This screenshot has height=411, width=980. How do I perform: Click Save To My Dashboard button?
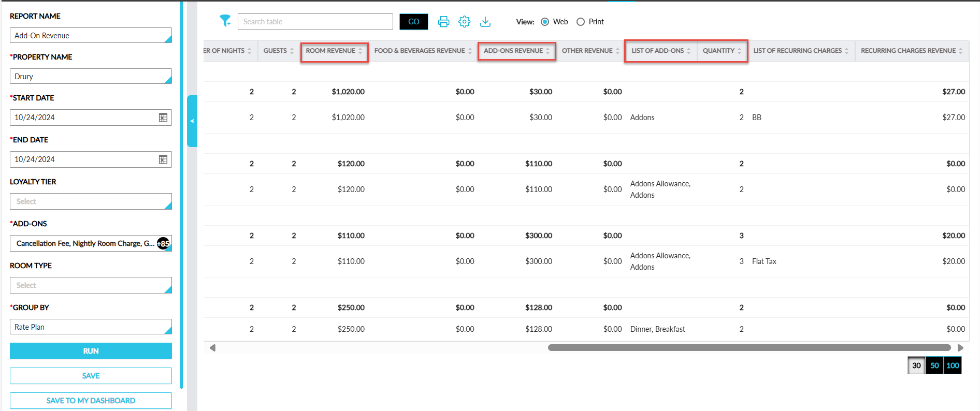coord(91,401)
